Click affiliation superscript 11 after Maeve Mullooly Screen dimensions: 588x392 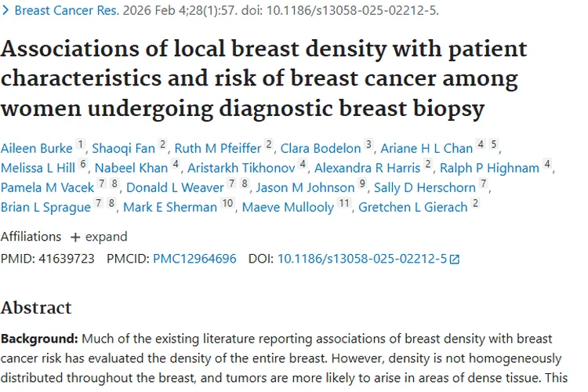pyautogui.click(x=344, y=204)
